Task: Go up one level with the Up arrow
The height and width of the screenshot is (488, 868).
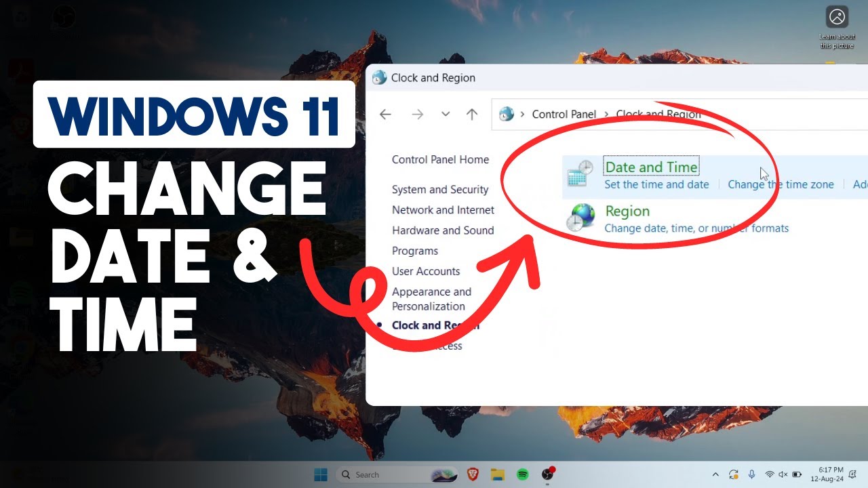Action: point(472,115)
